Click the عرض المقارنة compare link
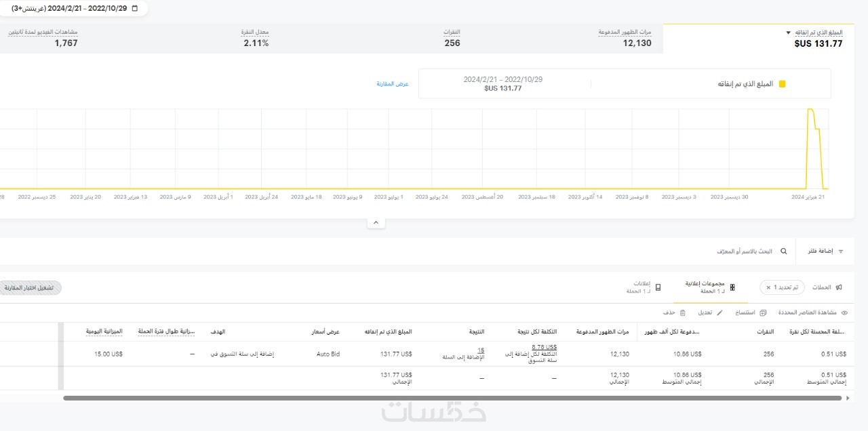 393,84
